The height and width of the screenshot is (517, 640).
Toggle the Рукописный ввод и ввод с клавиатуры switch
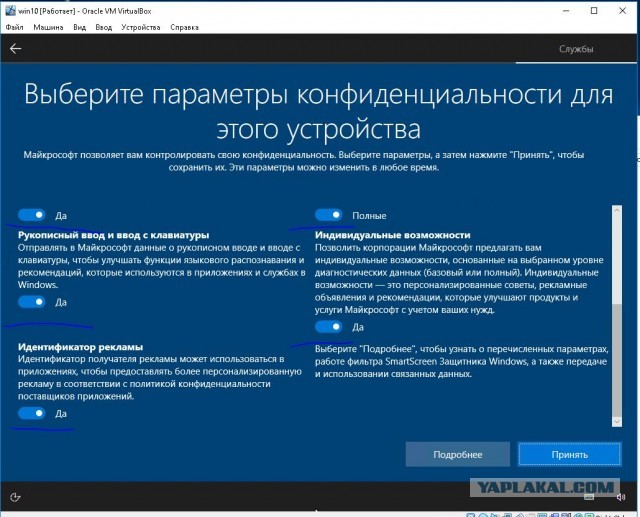[x=31, y=302]
